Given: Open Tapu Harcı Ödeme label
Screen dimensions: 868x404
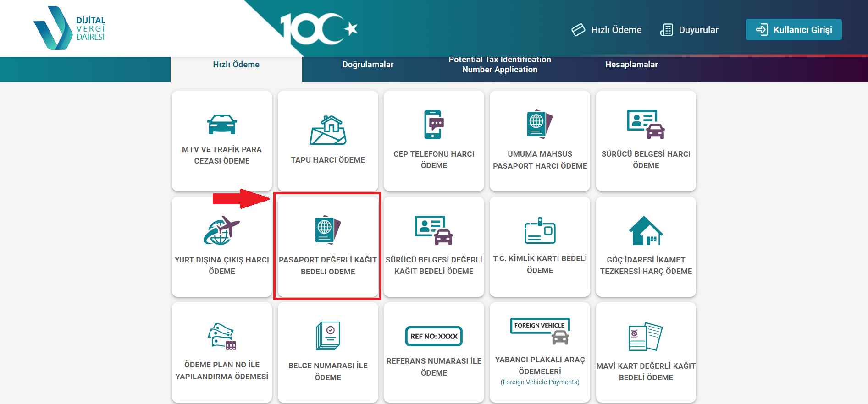Looking at the screenshot, I should click(x=328, y=160).
